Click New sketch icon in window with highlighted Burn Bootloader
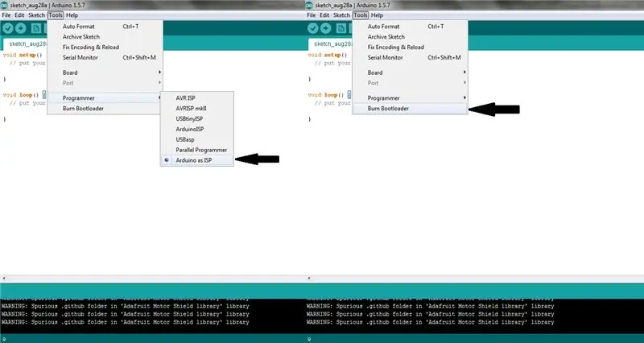Screen dimensions: 644x343 341,28
